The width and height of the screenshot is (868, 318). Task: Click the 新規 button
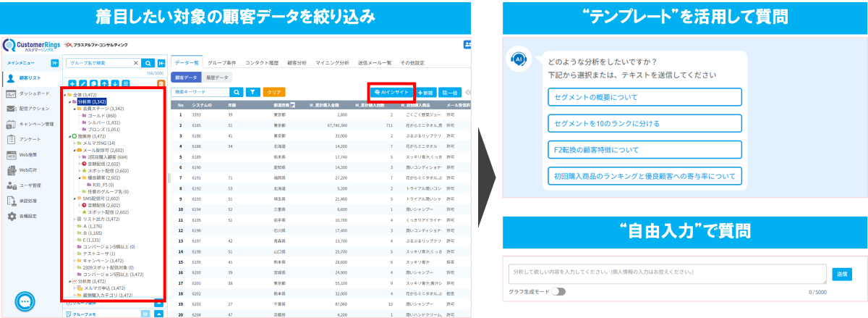pyautogui.click(x=425, y=92)
